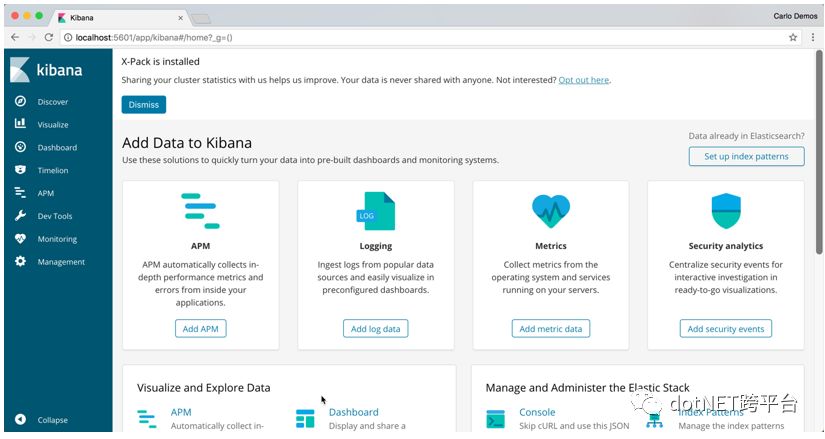The width and height of the screenshot is (825, 439).
Task: Click the browser address bar URL
Action: pos(154,37)
